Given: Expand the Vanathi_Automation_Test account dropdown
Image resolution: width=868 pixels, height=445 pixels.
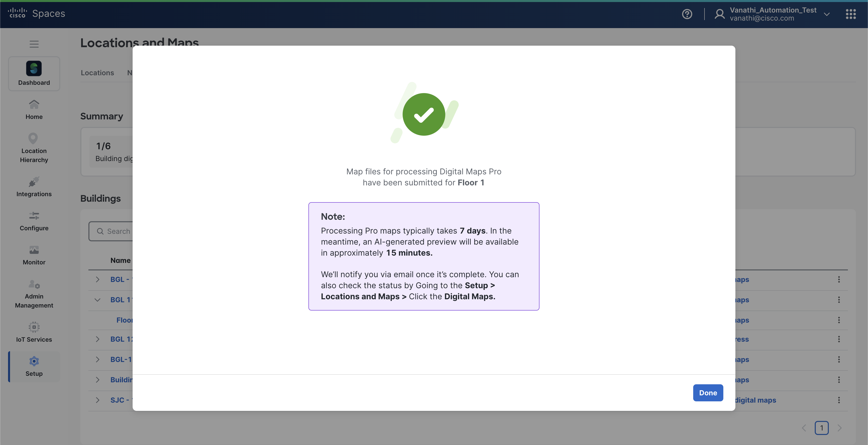Looking at the screenshot, I should (826, 14).
